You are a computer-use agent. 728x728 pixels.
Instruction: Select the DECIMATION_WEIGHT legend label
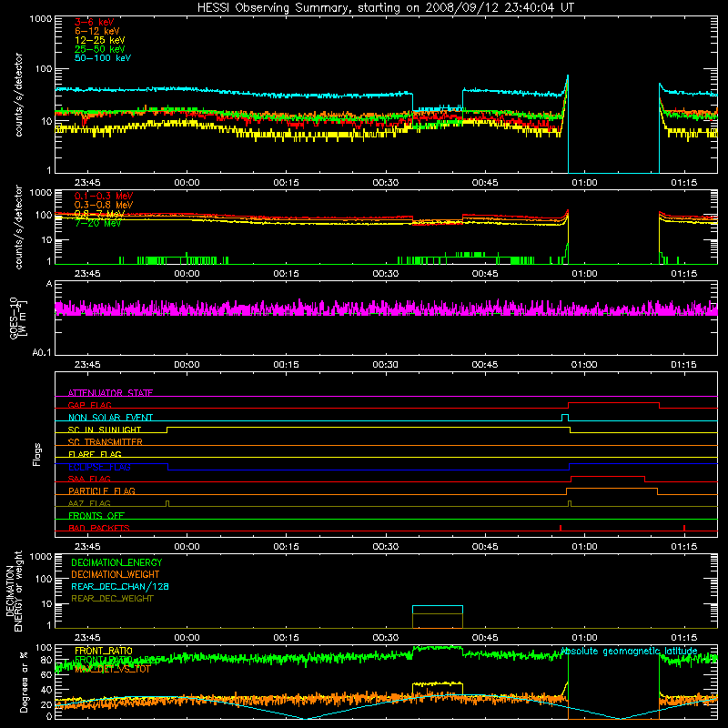point(116,574)
